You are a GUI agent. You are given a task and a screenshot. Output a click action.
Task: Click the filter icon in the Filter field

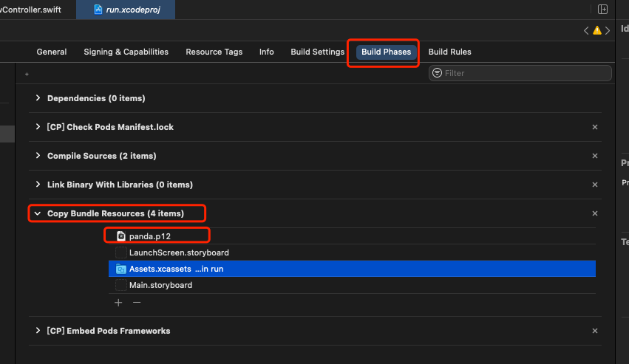click(437, 73)
